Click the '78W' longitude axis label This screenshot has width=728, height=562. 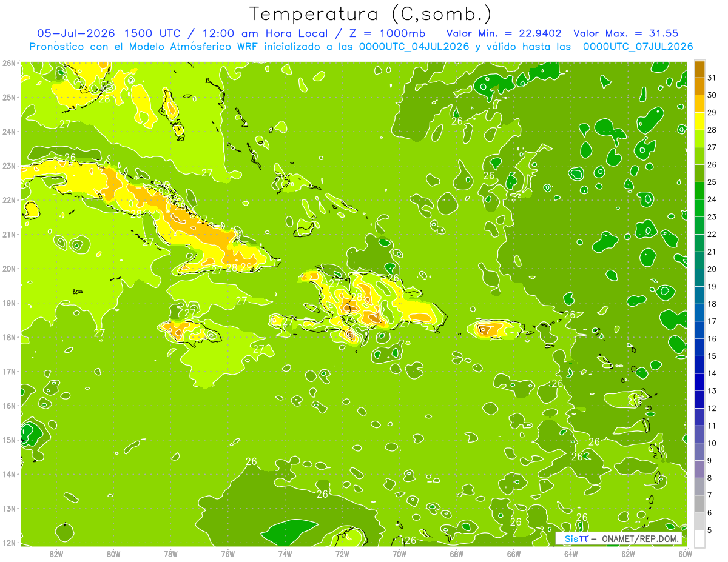coord(170,554)
